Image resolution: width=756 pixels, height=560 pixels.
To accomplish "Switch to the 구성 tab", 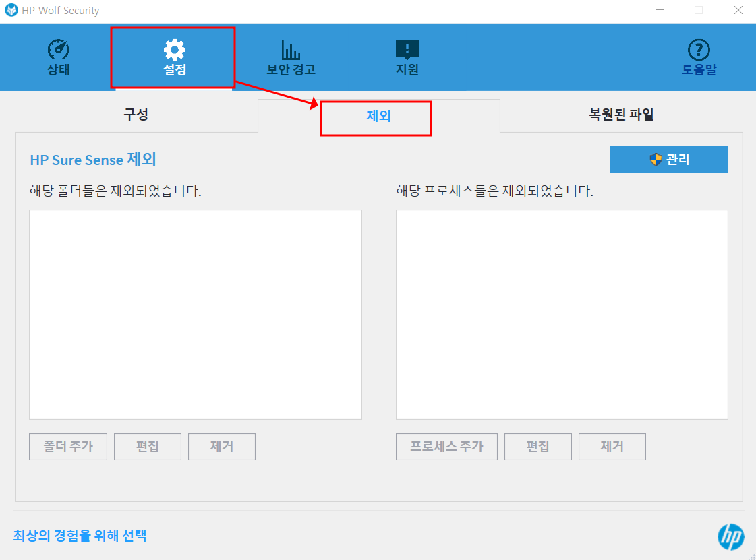I will click(x=136, y=115).
